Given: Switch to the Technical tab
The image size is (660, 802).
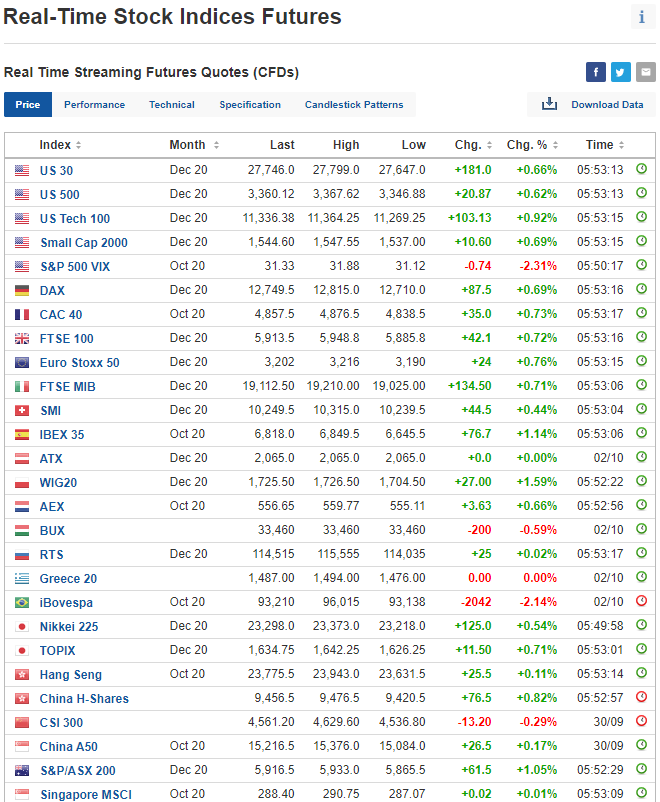Looking at the screenshot, I should tap(172, 105).
